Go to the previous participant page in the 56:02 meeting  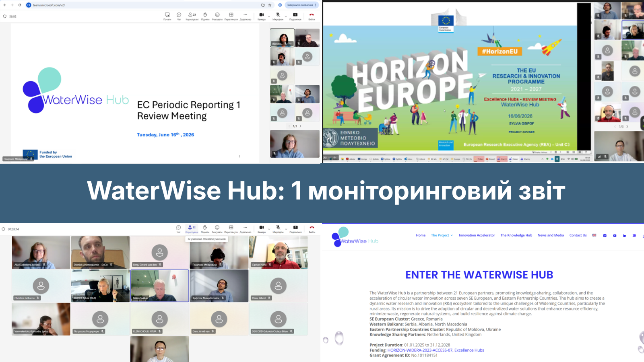[x=289, y=126]
